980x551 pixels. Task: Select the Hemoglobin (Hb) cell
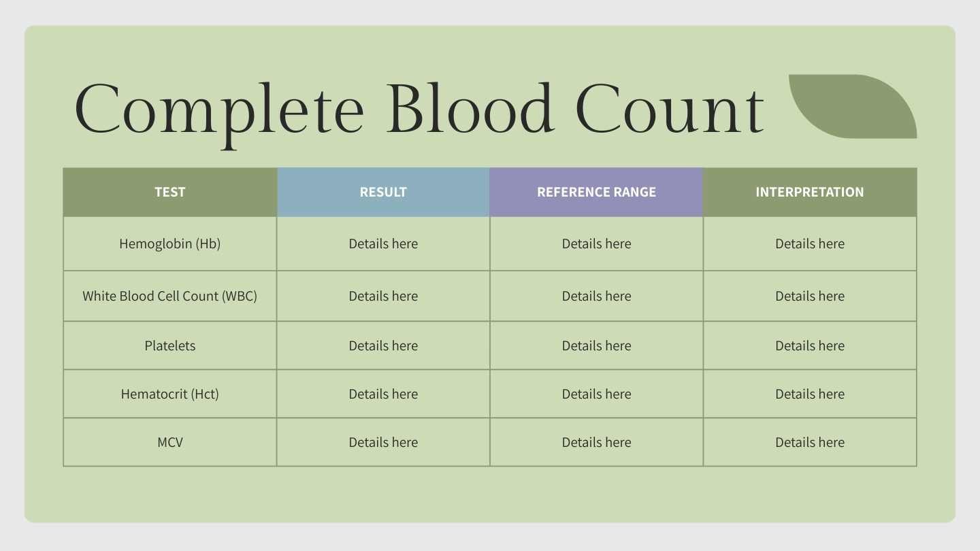click(170, 244)
